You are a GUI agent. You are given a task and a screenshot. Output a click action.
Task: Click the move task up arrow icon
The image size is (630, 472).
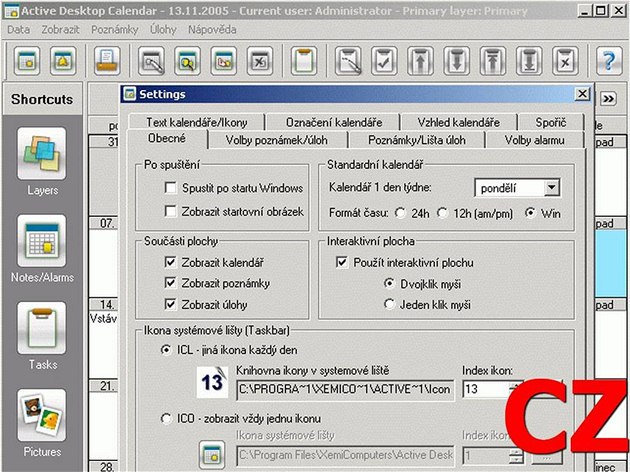point(420,61)
